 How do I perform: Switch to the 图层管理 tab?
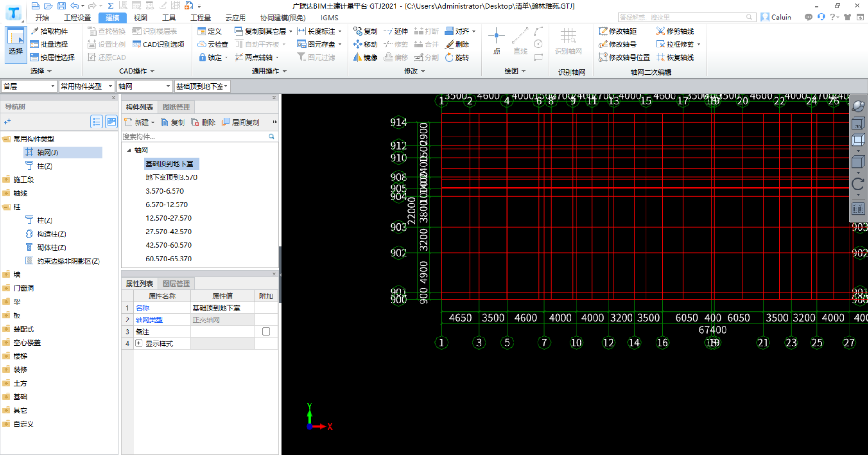[176, 284]
